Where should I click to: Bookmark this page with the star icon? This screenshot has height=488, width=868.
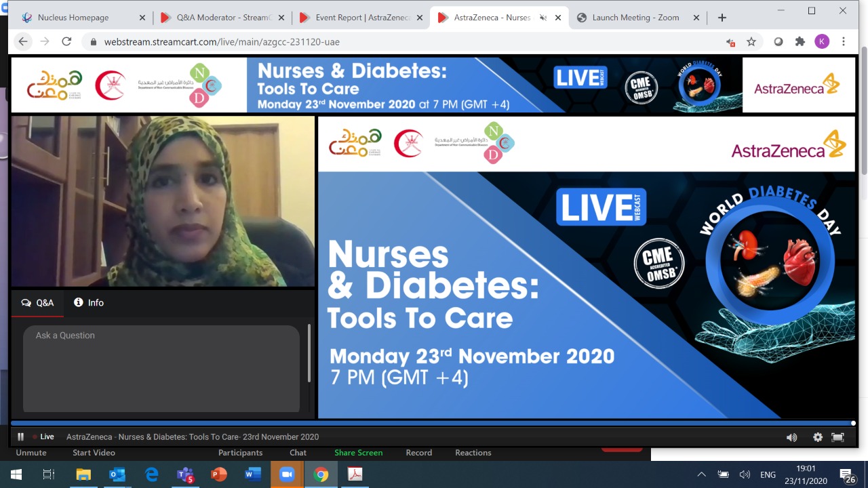751,42
